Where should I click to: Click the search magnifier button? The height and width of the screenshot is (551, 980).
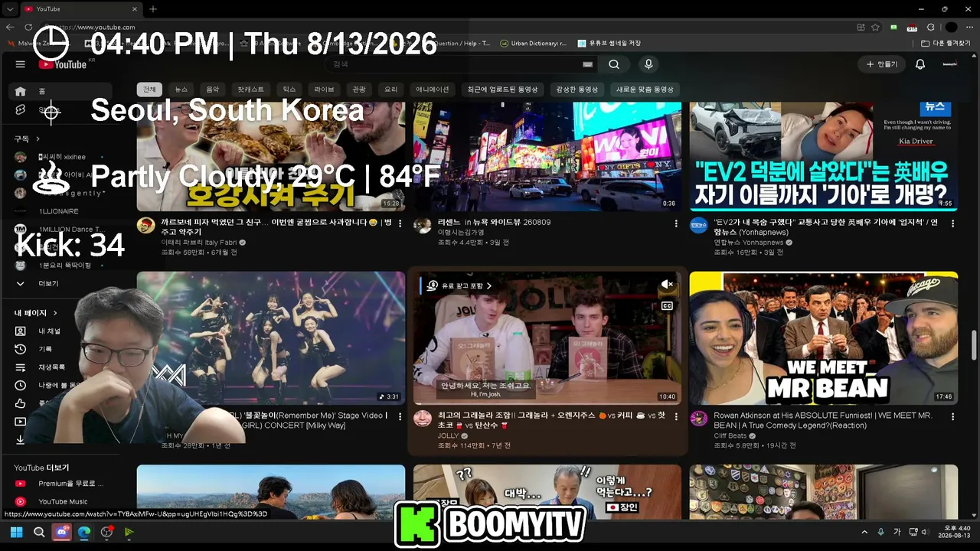click(x=614, y=64)
